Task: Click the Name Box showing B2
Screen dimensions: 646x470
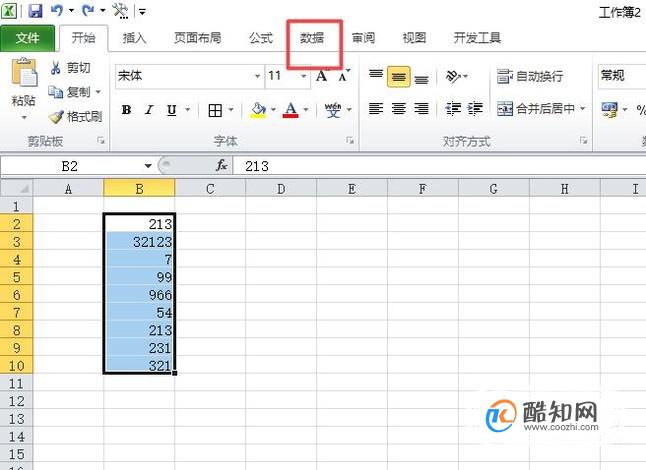Action: (70, 166)
